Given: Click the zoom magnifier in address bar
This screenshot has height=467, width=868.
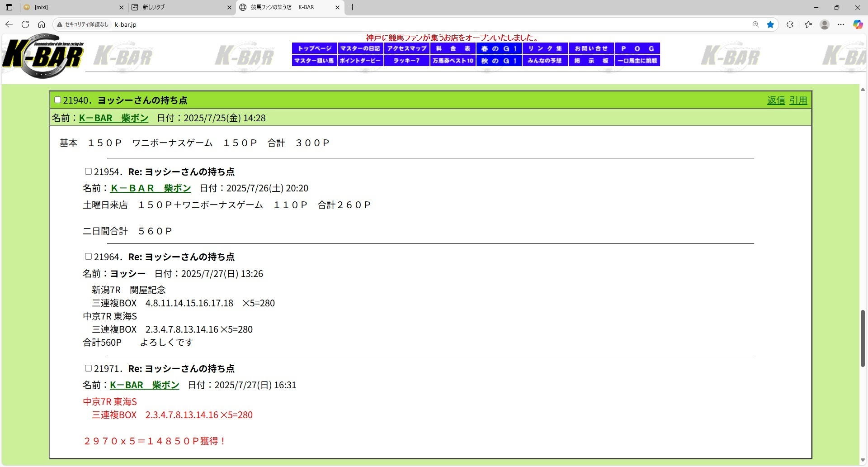Looking at the screenshot, I should tap(755, 24).
